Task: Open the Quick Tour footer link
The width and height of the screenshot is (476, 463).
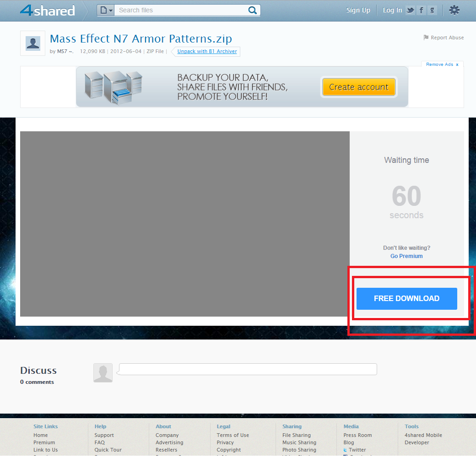Action: [x=108, y=450]
